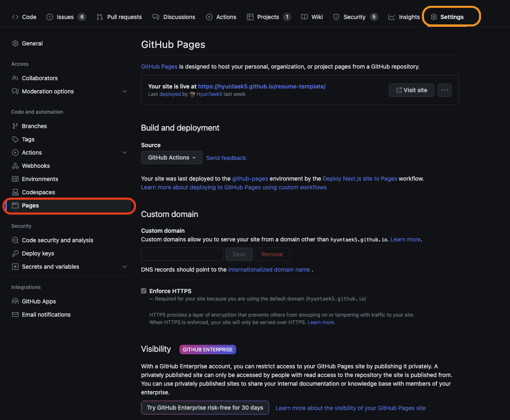
Task: Click the Projects table icon
Action: click(x=250, y=17)
